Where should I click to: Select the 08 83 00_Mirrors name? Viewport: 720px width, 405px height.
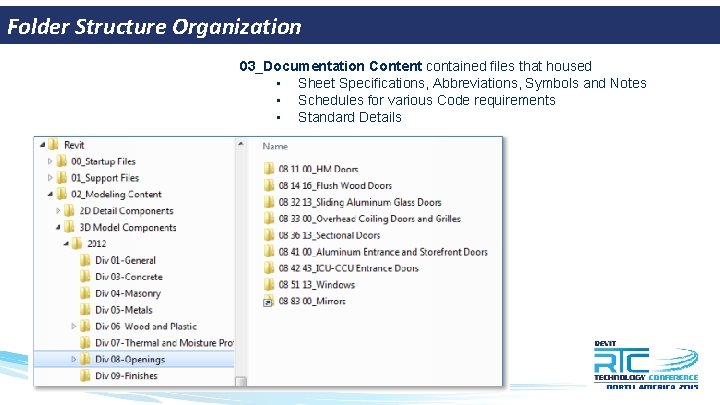click(x=312, y=301)
